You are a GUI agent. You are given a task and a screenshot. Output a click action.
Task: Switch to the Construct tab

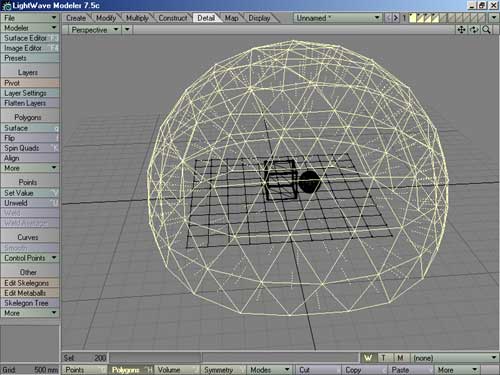172,18
